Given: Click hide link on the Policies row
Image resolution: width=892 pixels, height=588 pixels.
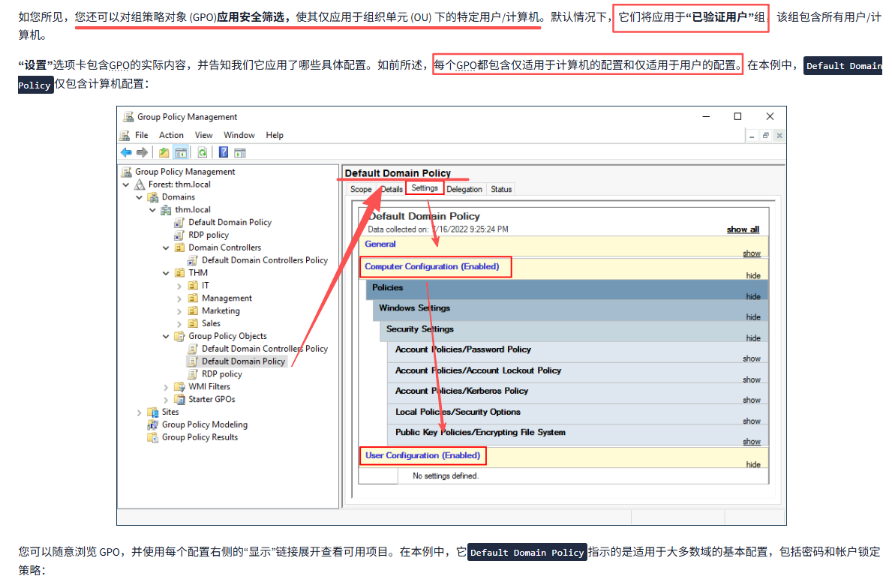Looking at the screenshot, I should [753, 297].
